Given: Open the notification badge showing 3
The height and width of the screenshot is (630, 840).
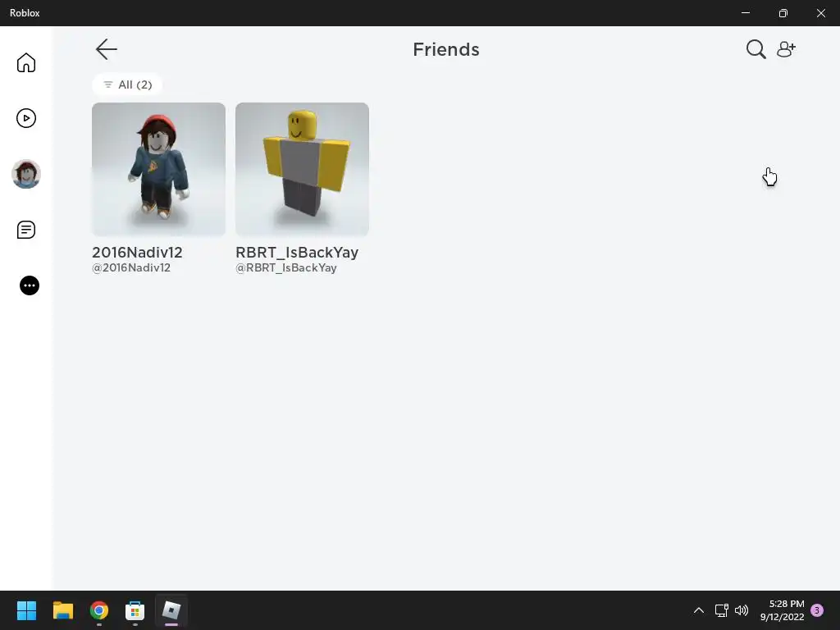Looking at the screenshot, I should point(817,610).
